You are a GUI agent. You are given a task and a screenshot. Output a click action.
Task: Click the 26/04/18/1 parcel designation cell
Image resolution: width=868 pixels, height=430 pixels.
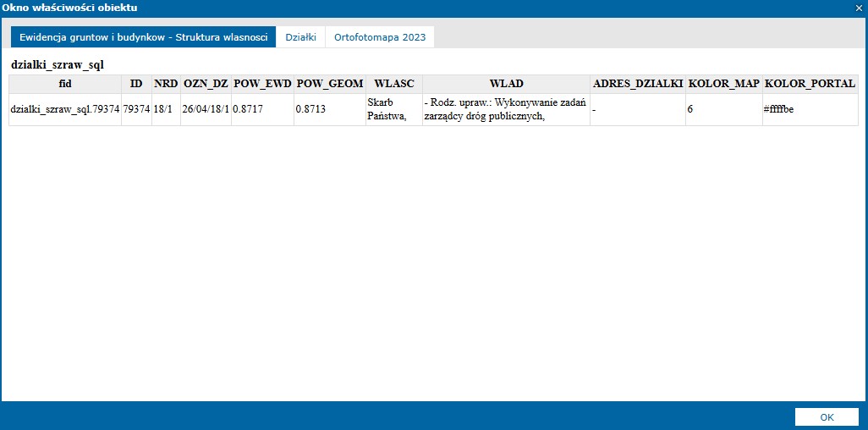(206, 109)
